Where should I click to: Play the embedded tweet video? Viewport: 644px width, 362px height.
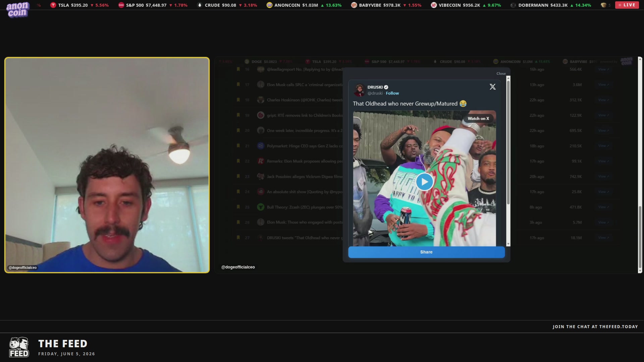pyautogui.click(x=424, y=182)
